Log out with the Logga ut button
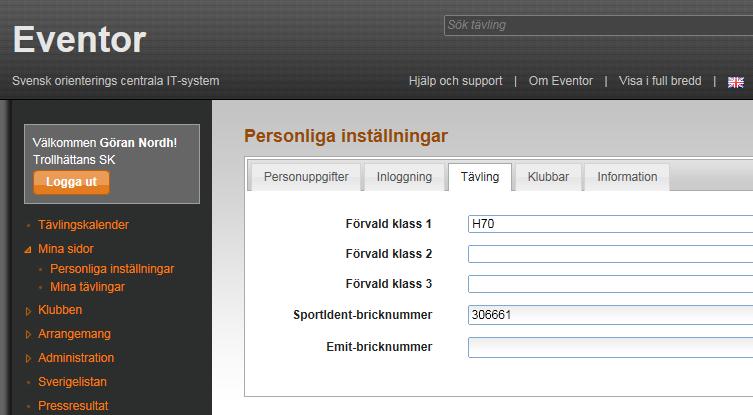This screenshot has height=415, width=753. point(71,182)
